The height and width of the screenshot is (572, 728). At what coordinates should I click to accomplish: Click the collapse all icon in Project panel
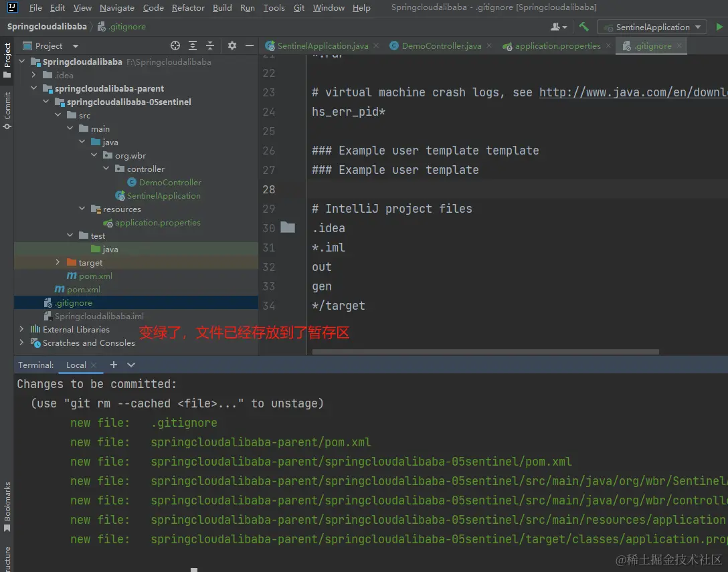click(210, 45)
